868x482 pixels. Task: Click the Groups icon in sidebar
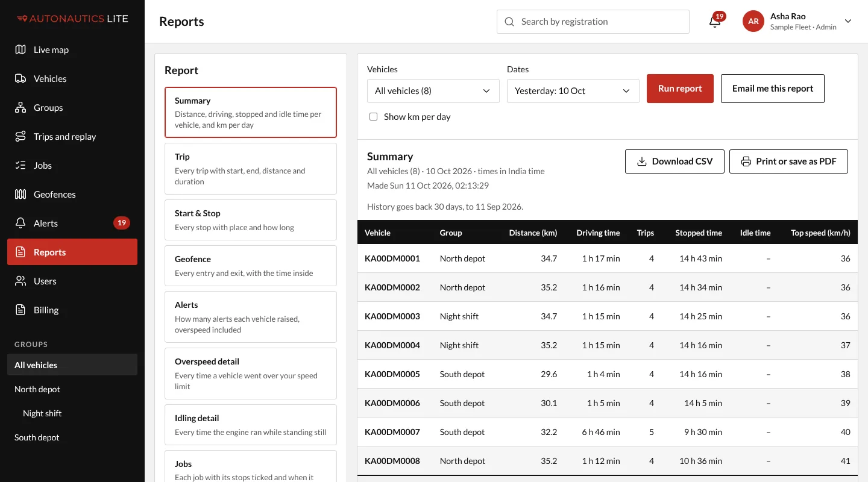point(20,108)
